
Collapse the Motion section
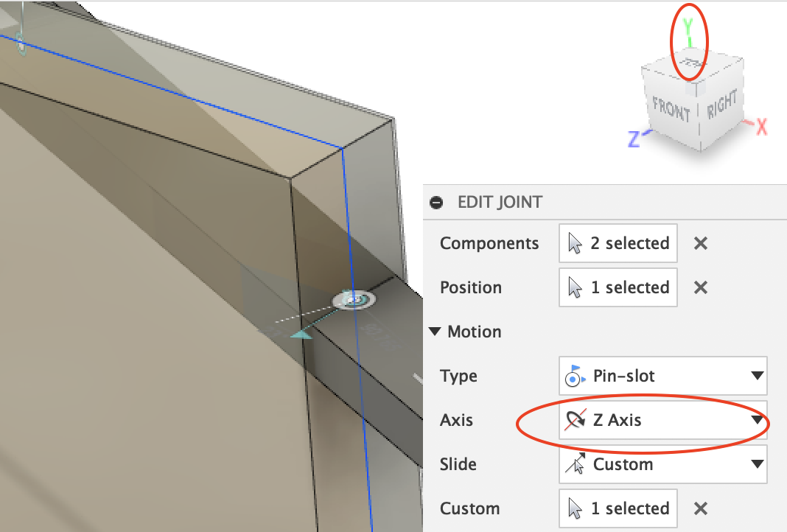coord(435,332)
